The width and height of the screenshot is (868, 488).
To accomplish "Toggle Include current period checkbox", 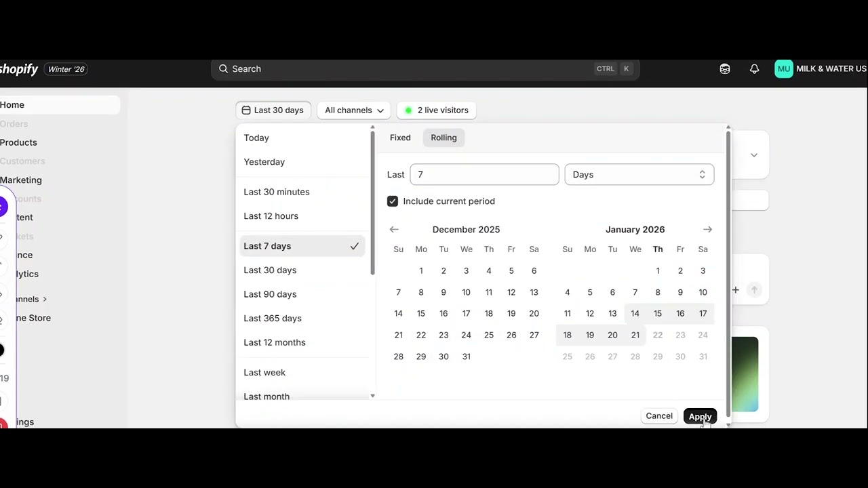I will pyautogui.click(x=393, y=201).
